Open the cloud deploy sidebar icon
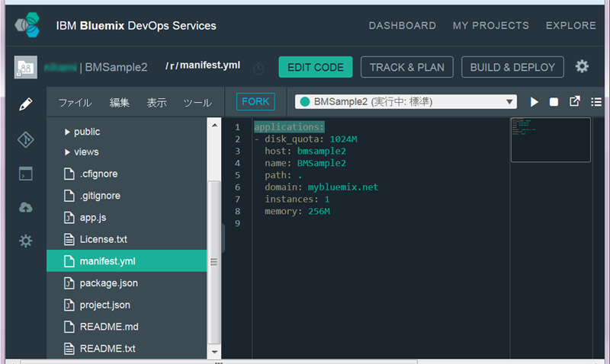 pos(26,207)
